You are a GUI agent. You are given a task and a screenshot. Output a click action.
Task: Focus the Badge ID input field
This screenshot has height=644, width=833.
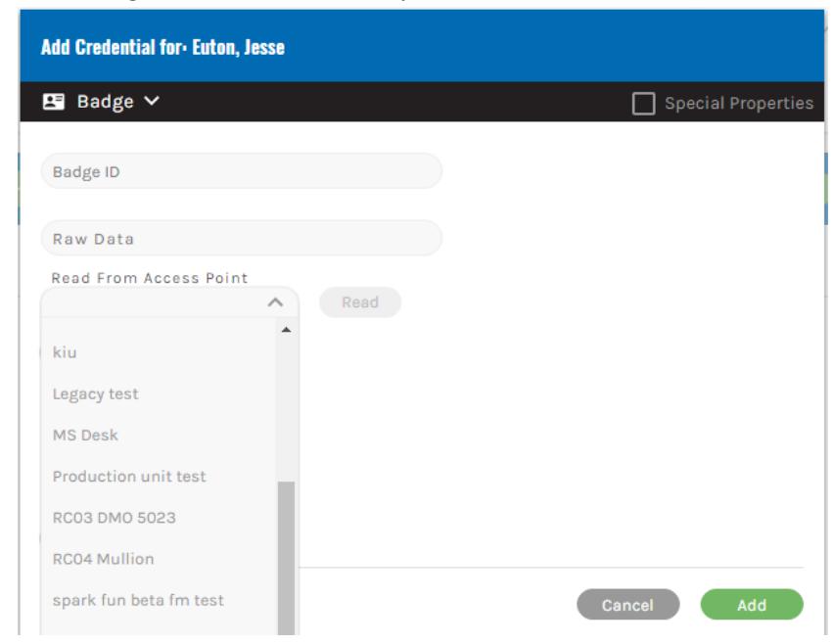(x=242, y=171)
